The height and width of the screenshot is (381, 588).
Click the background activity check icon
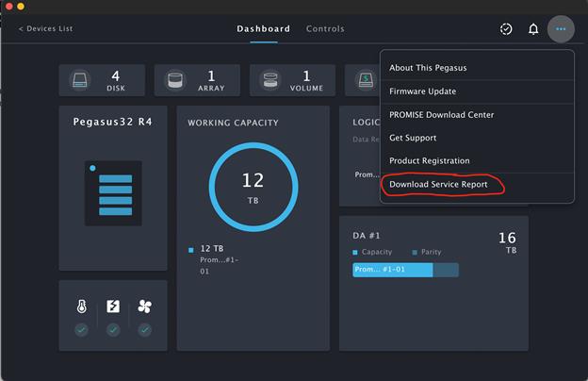pos(506,29)
